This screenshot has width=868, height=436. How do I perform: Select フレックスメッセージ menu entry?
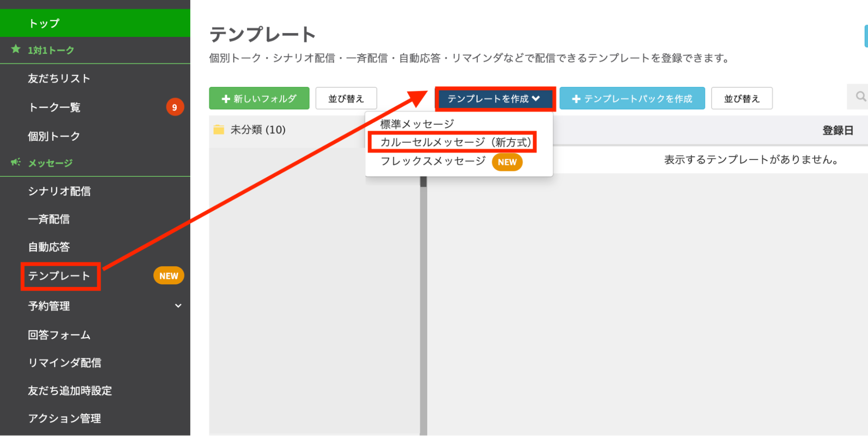click(x=432, y=161)
